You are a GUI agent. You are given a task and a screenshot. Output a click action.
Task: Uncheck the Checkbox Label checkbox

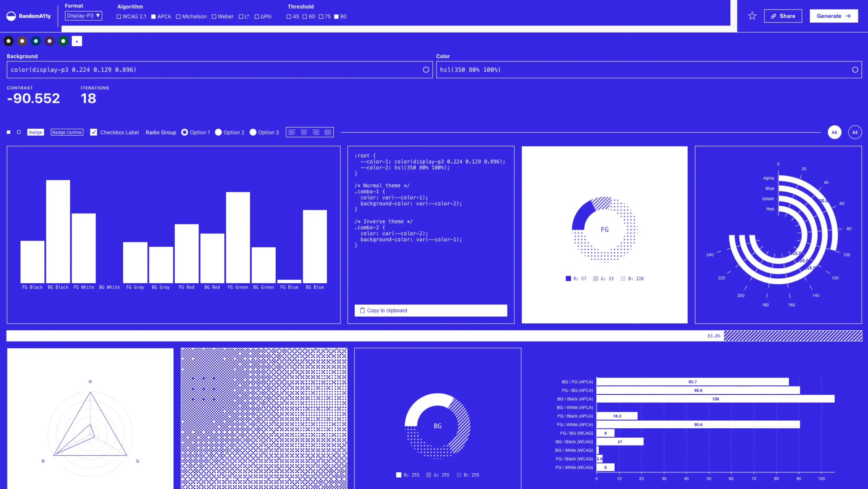94,132
